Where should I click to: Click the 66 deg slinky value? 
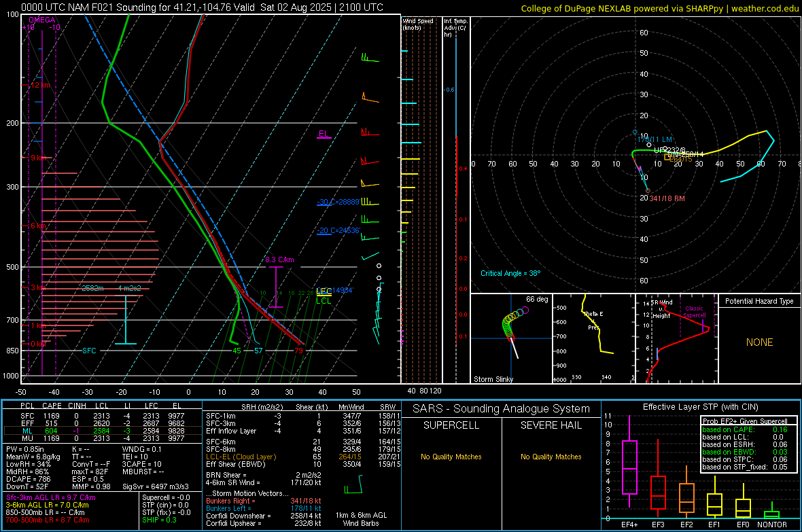click(537, 299)
